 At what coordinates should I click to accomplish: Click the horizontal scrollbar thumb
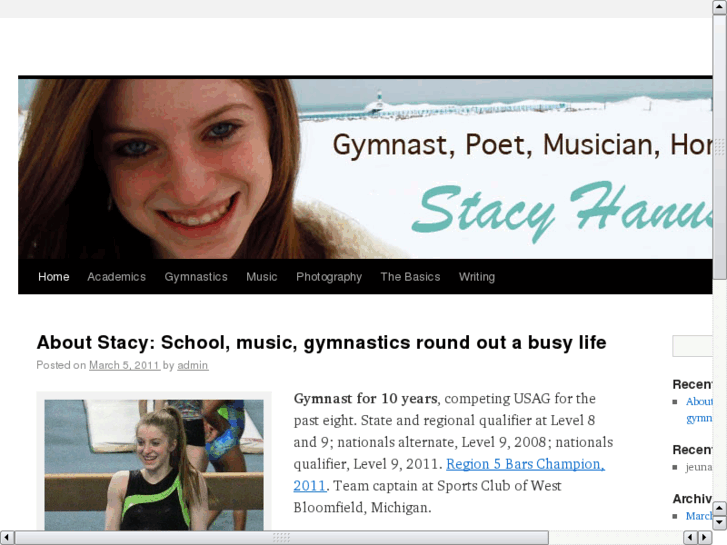pos(281,538)
